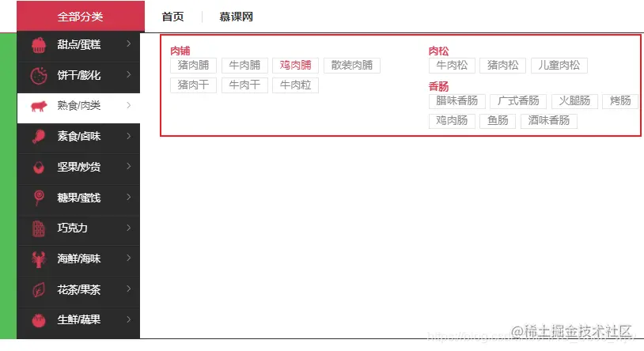Select 素食/卤味 category label

pos(79,136)
